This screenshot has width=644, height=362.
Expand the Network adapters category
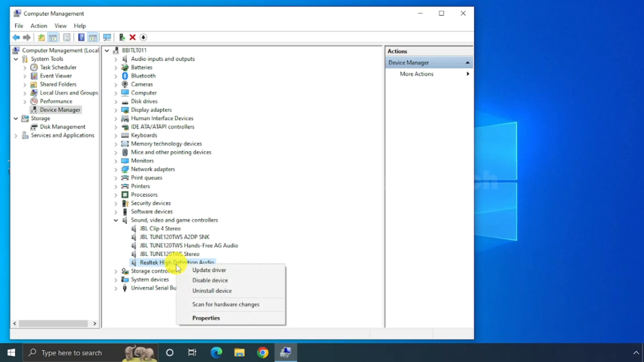(x=116, y=170)
